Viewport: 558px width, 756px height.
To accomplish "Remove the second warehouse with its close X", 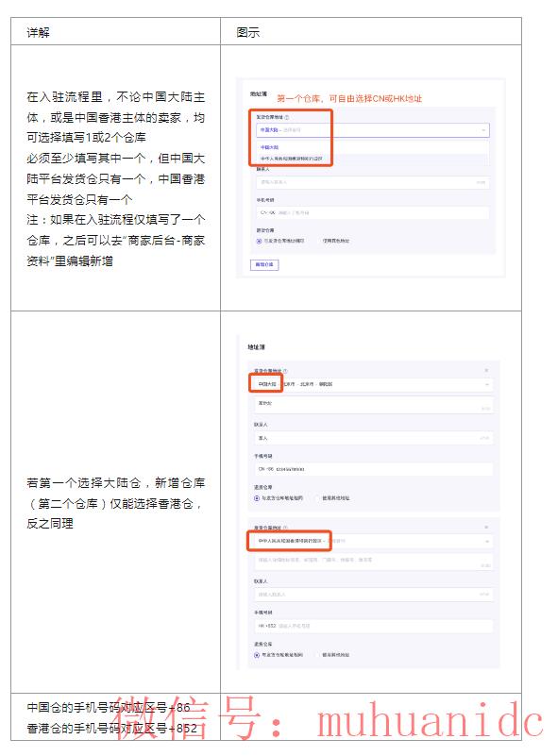I will point(486,528).
